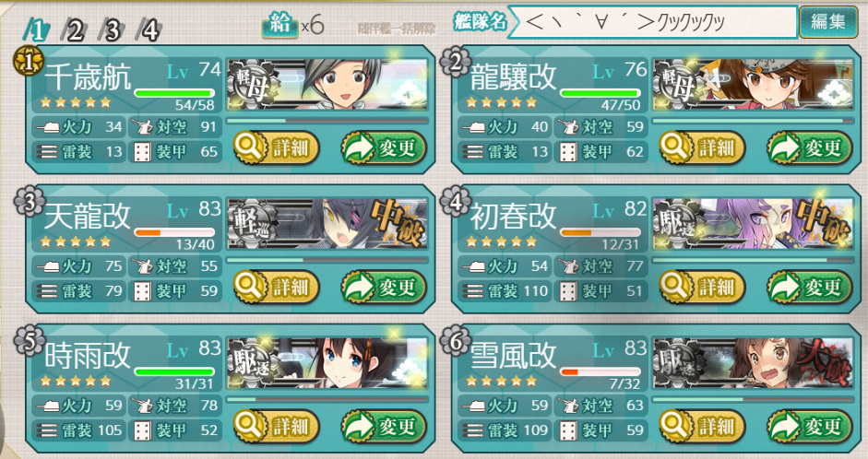Click 変更 swap arrow for 時雨改
The image size is (868, 459).
384,427
